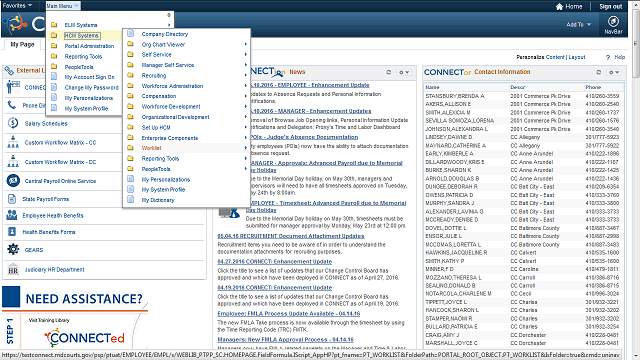Select Organizational Development menu item

click(175, 117)
